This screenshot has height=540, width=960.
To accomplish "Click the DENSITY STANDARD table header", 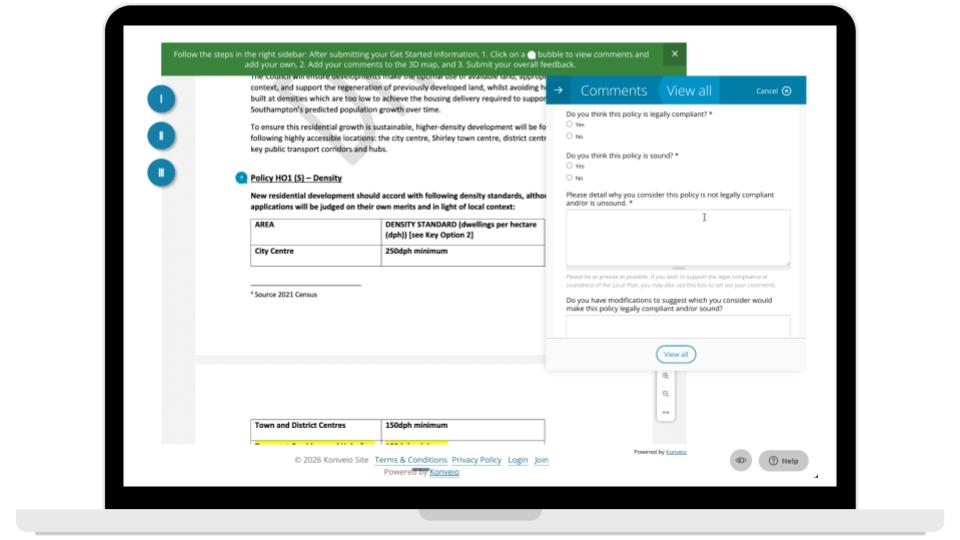I will 463,232.
